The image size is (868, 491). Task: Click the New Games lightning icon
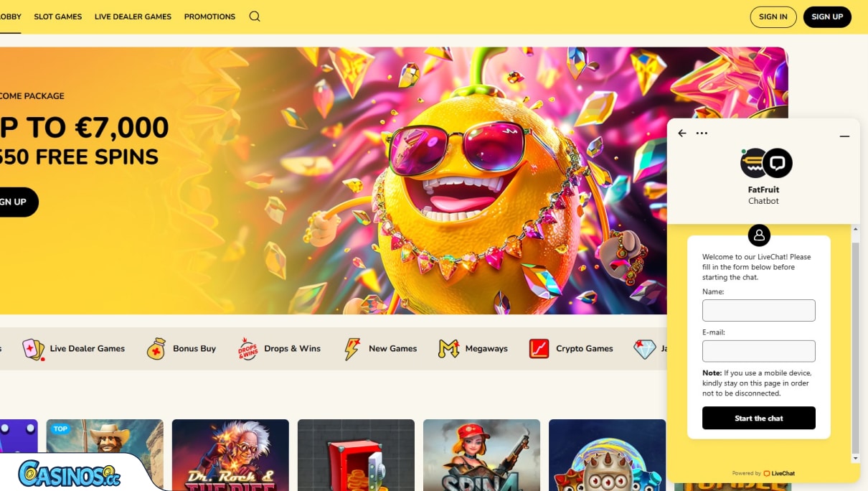pos(352,349)
